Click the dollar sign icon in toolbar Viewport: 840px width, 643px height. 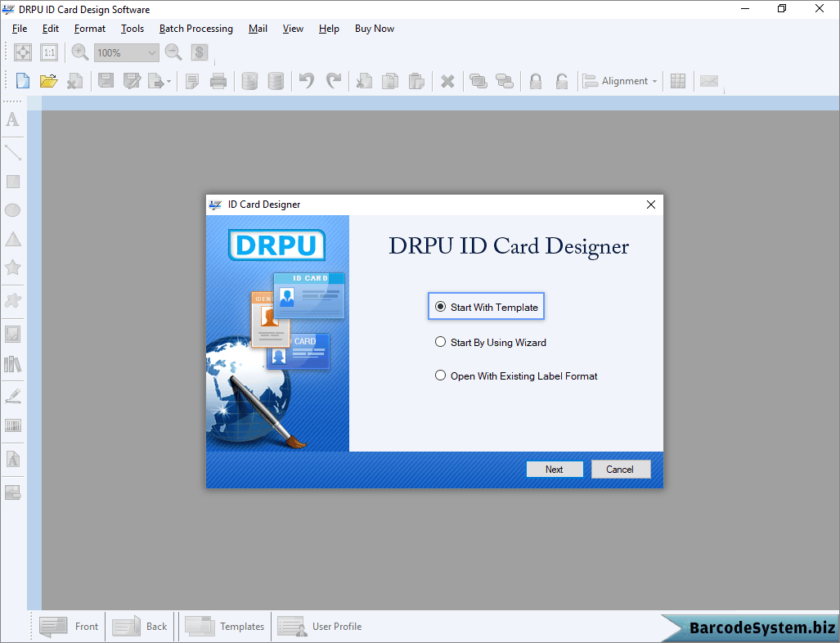pos(200,52)
